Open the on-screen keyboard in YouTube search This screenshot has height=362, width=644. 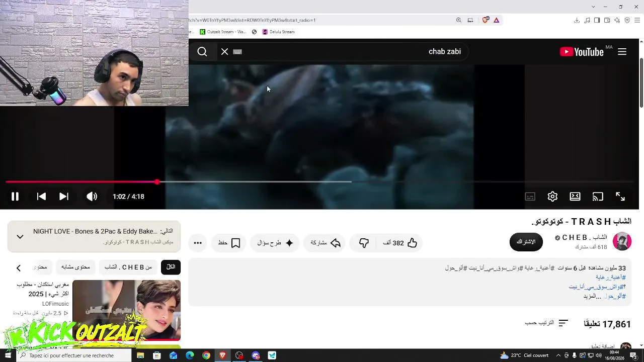(x=237, y=52)
